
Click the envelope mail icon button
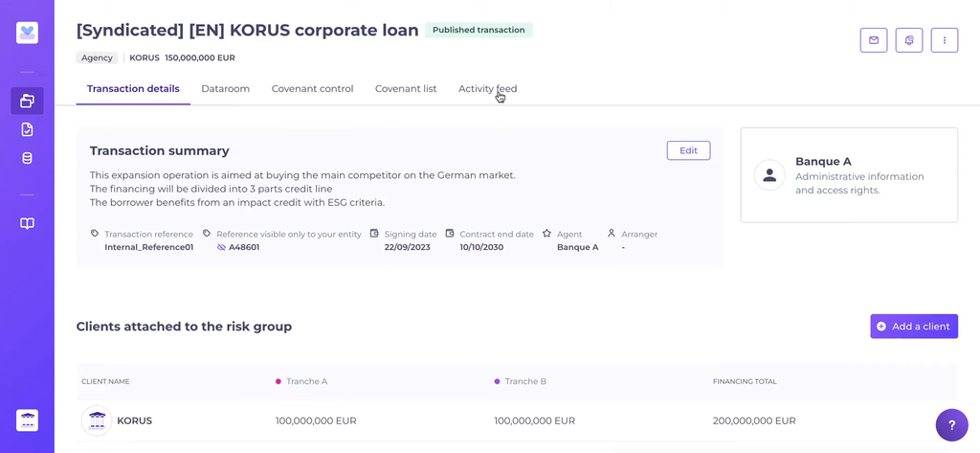873,40
